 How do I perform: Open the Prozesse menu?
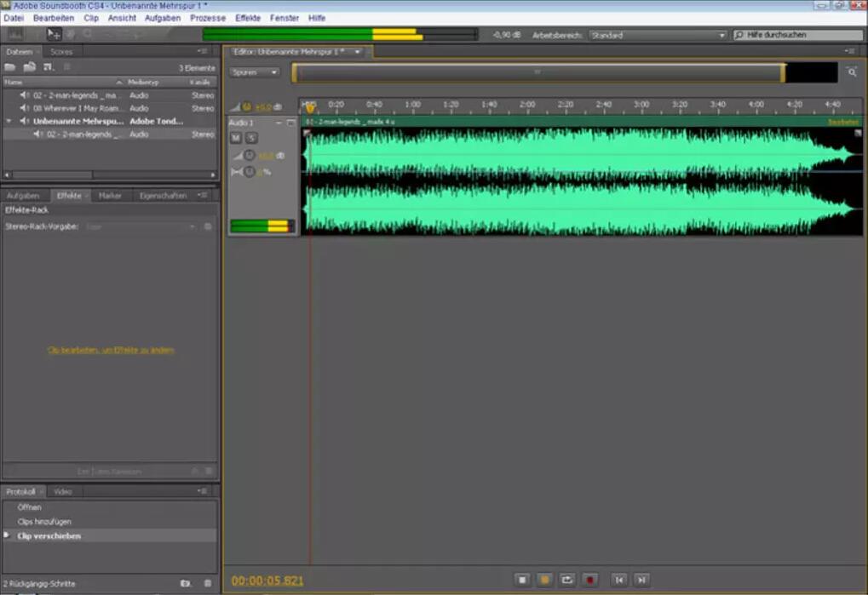pos(208,18)
